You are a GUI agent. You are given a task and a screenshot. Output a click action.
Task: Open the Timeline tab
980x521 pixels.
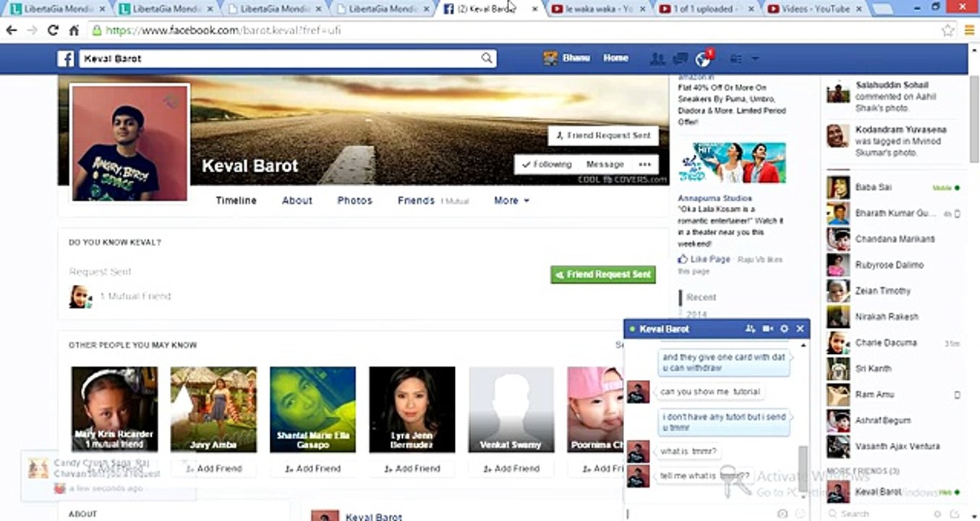pos(236,200)
